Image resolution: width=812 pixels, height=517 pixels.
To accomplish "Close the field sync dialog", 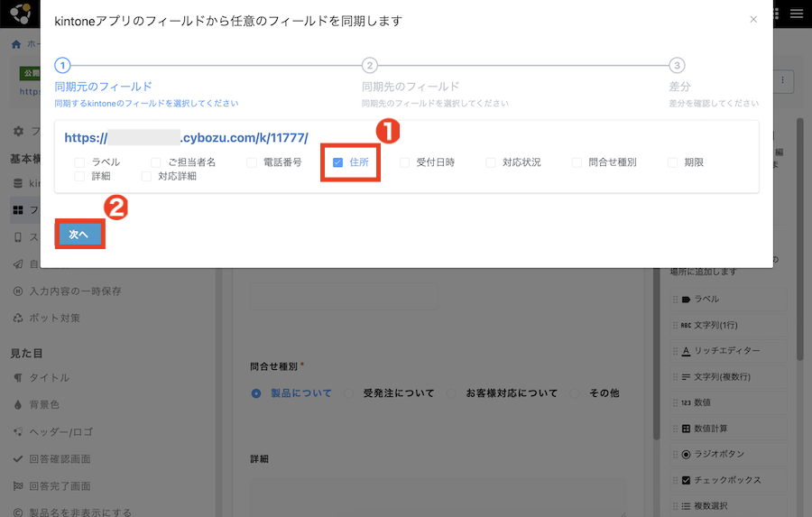I will pos(753,19).
